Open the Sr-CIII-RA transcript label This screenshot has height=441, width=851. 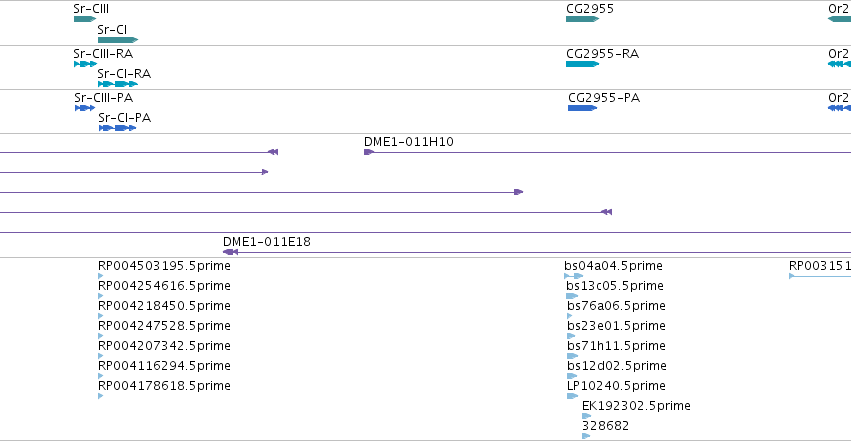pyautogui.click(x=103, y=54)
